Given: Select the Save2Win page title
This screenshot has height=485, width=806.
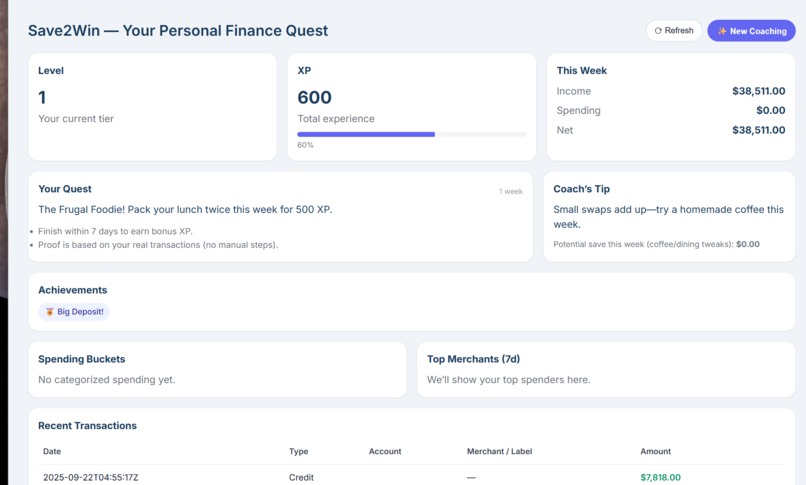Looking at the screenshot, I should (x=178, y=31).
